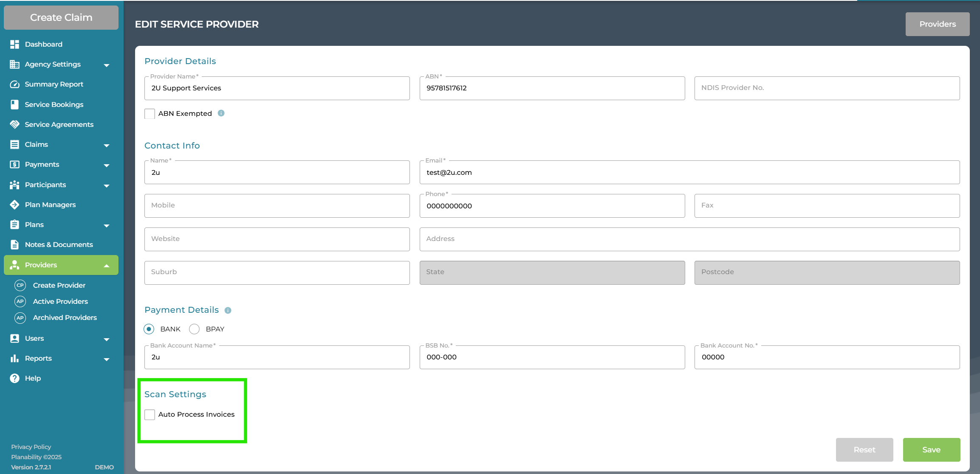
Task: Collapse the Providers menu arrow
Action: pos(107,266)
